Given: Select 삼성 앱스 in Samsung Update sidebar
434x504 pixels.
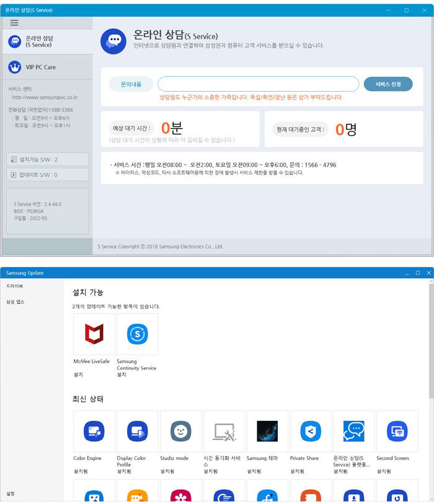Looking at the screenshot, I should [15, 302].
